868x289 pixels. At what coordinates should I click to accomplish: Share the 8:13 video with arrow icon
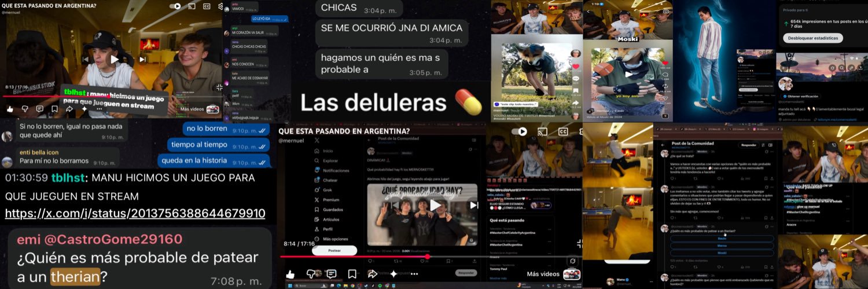click(x=69, y=109)
